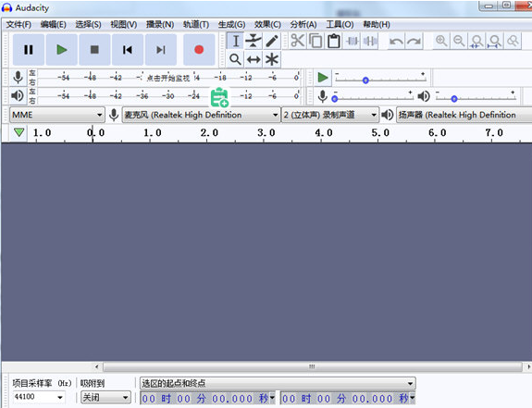The width and height of the screenshot is (532, 408).
Task: Open the selection start time format arrow
Action: coord(272,398)
